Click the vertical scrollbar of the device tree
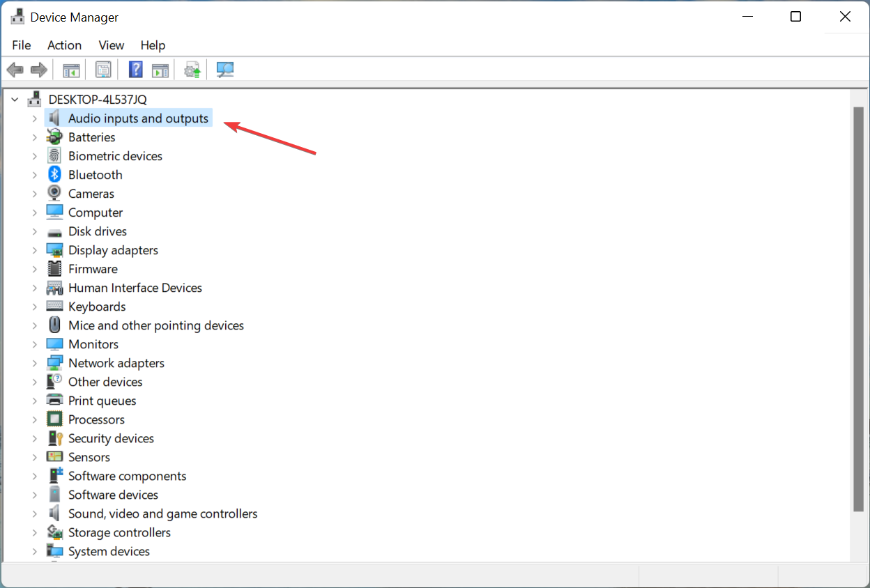870x588 pixels. click(858, 310)
